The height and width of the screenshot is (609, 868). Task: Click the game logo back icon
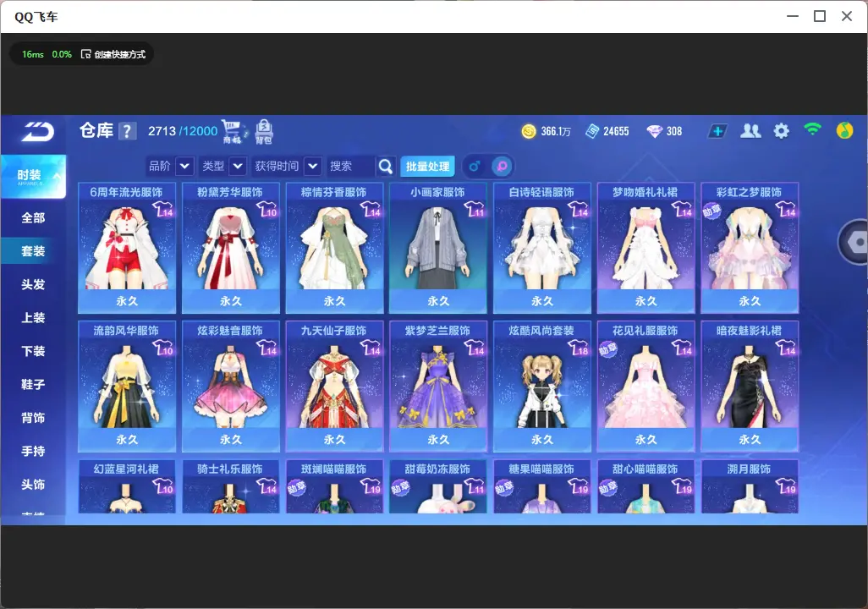[x=37, y=132]
